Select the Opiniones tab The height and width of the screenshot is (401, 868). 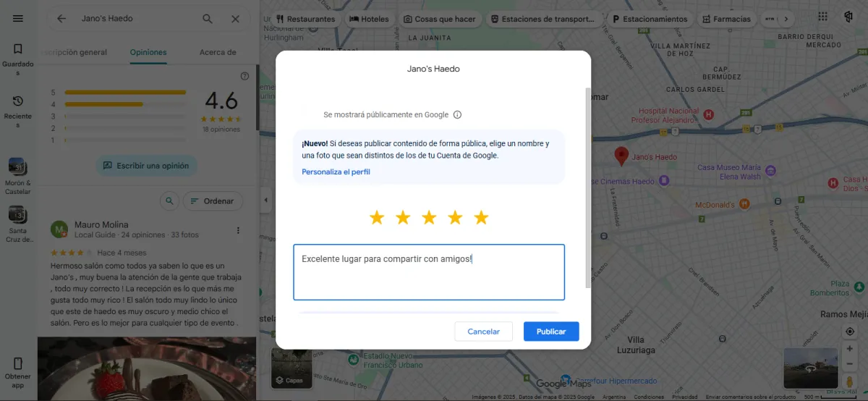[x=148, y=52]
